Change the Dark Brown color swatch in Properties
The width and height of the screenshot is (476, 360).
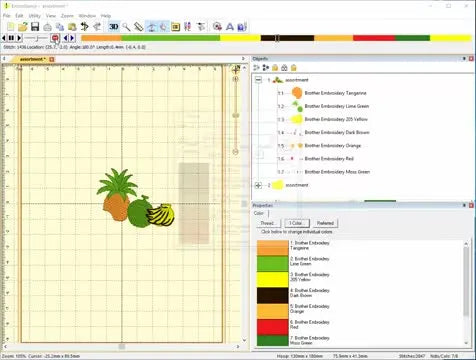coord(273,295)
